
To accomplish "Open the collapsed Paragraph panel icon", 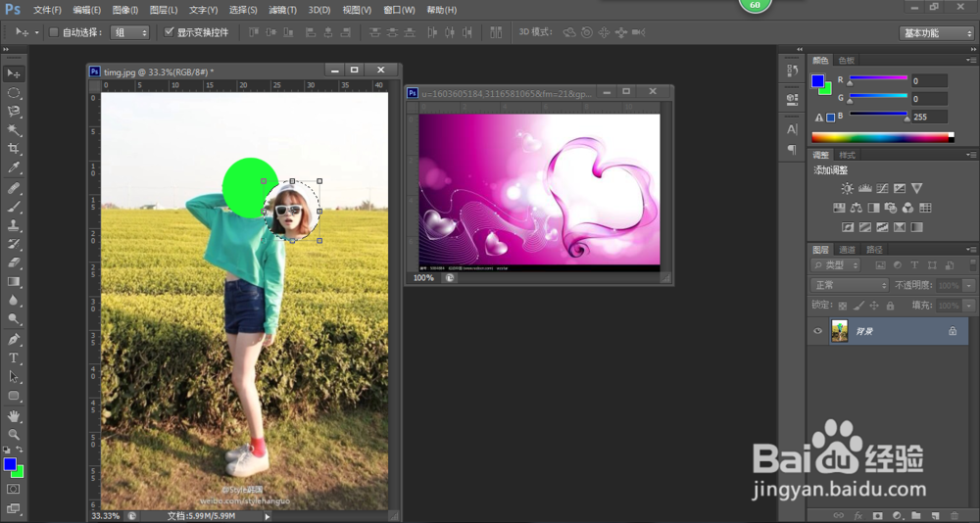I will pos(792,149).
